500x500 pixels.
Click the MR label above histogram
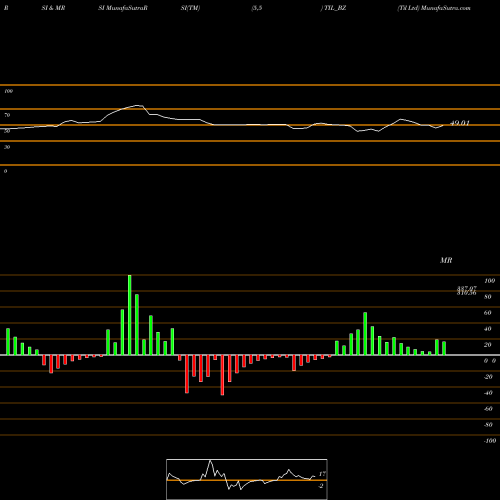[446, 260]
